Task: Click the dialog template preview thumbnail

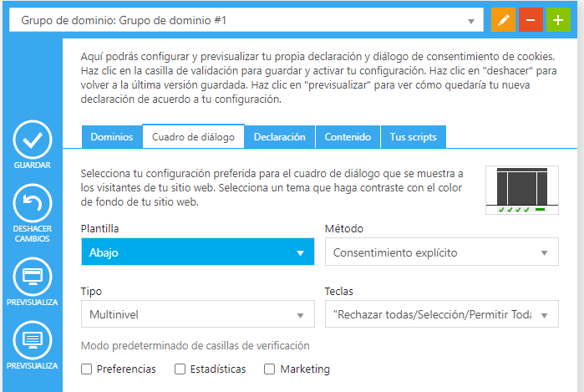Action: pos(522,190)
